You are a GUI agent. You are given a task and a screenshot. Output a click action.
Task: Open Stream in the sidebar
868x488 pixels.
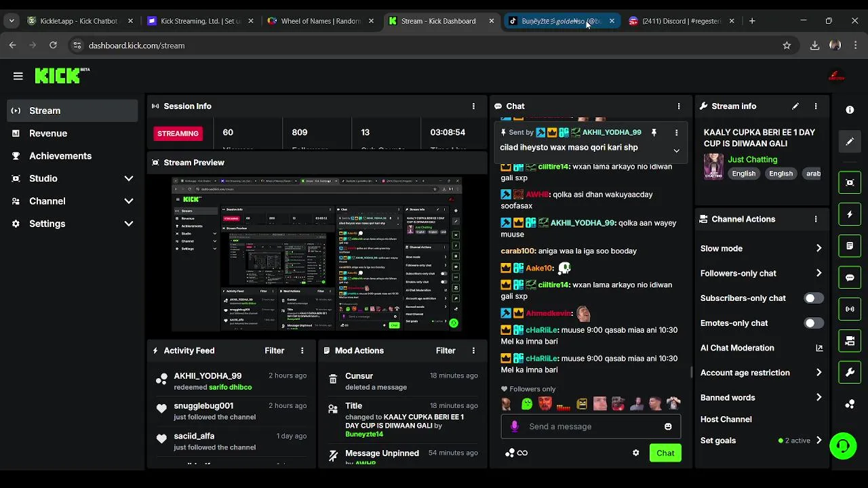[x=73, y=110]
